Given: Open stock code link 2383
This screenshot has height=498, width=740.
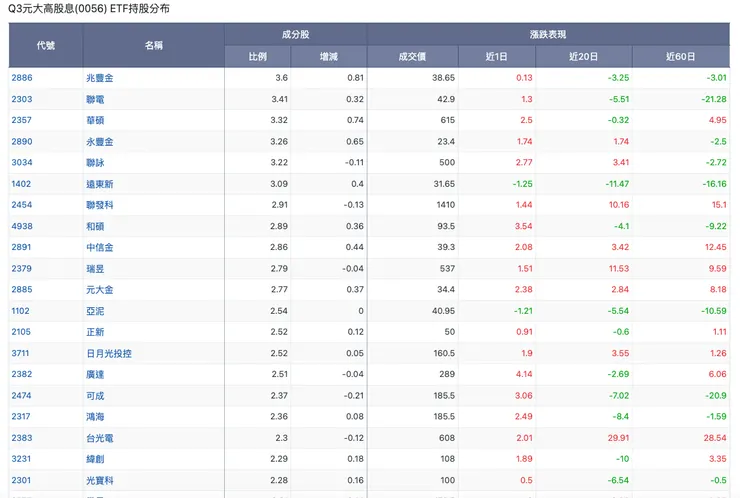Looking at the screenshot, I should [22, 438].
